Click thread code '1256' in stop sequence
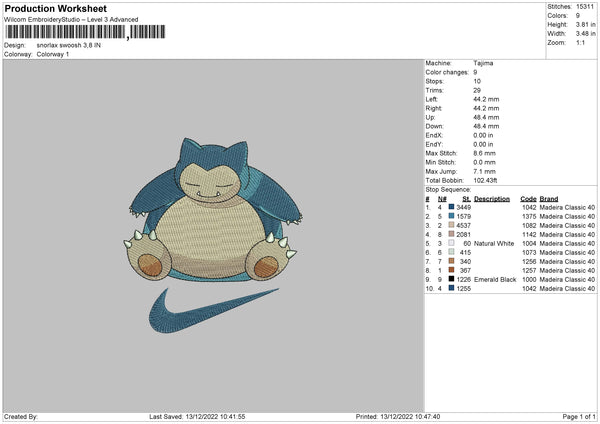 [x=529, y=261]
